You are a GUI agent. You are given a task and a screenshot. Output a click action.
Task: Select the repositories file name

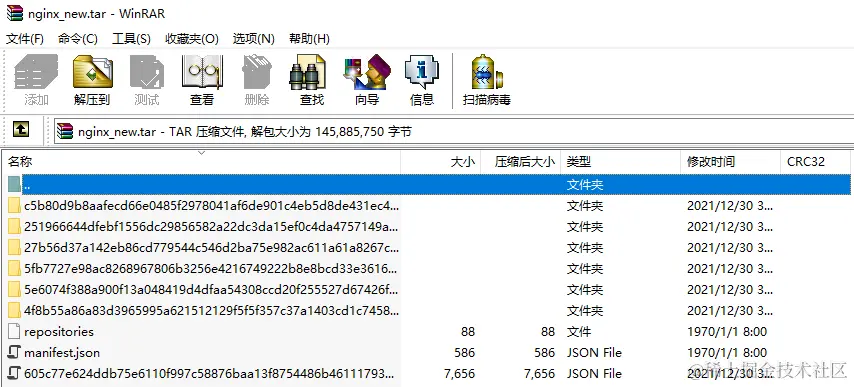[59, 331]
